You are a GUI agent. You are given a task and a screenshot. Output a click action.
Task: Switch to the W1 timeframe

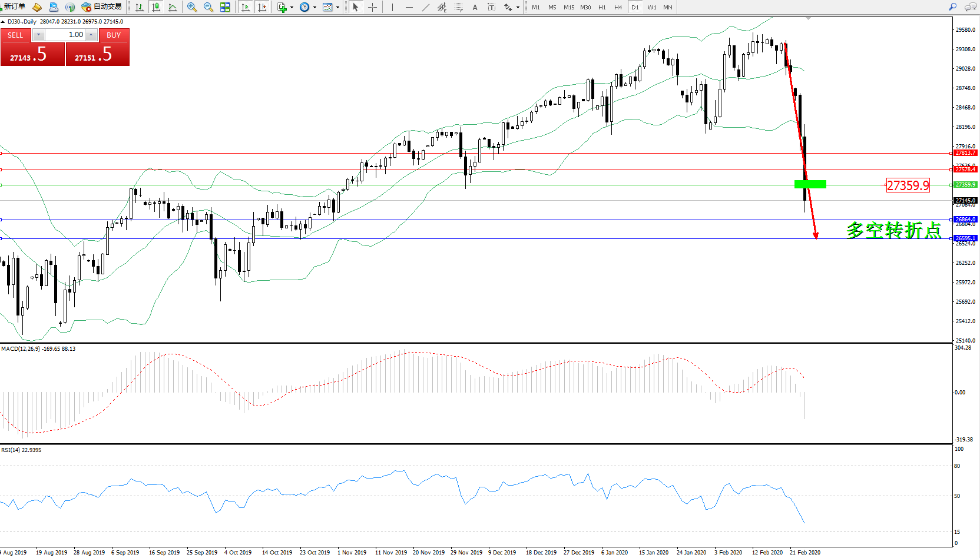pyautogui.click(x=651, y=7)
